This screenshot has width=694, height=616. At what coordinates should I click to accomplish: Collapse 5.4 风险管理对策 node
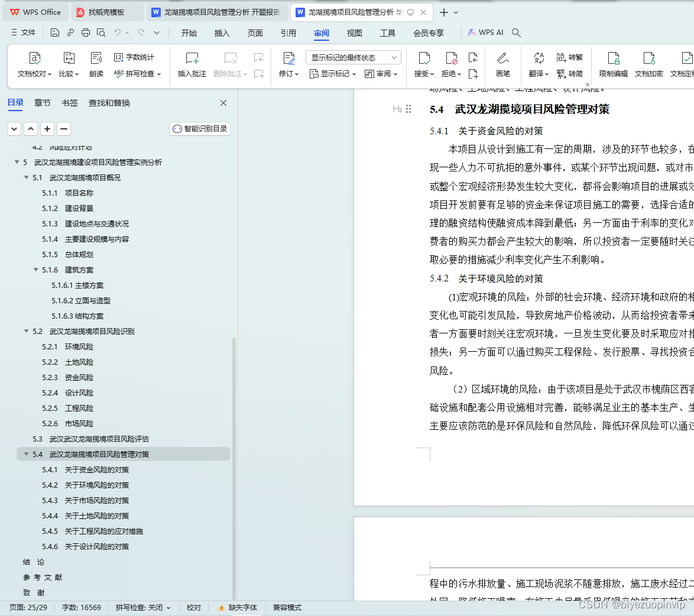pos(26,454)
